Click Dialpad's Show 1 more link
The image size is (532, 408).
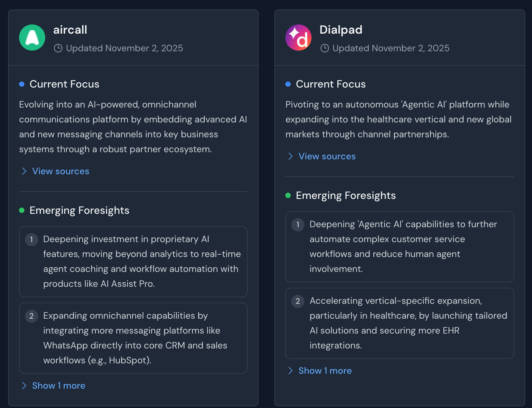[325, 371]
